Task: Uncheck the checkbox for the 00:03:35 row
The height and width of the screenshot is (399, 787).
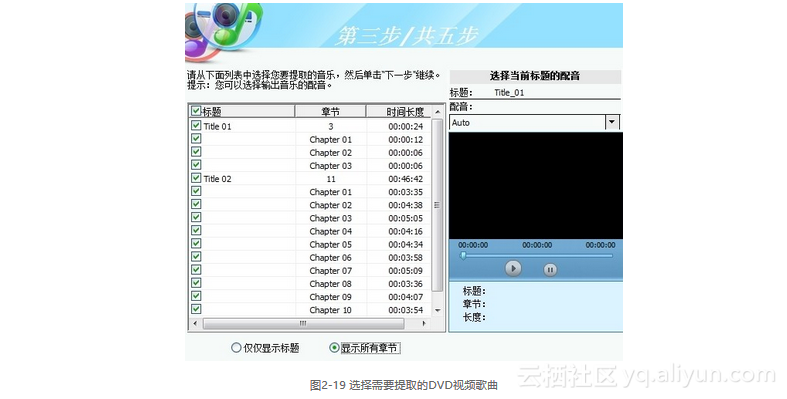Action: click(x=196, y=191)
